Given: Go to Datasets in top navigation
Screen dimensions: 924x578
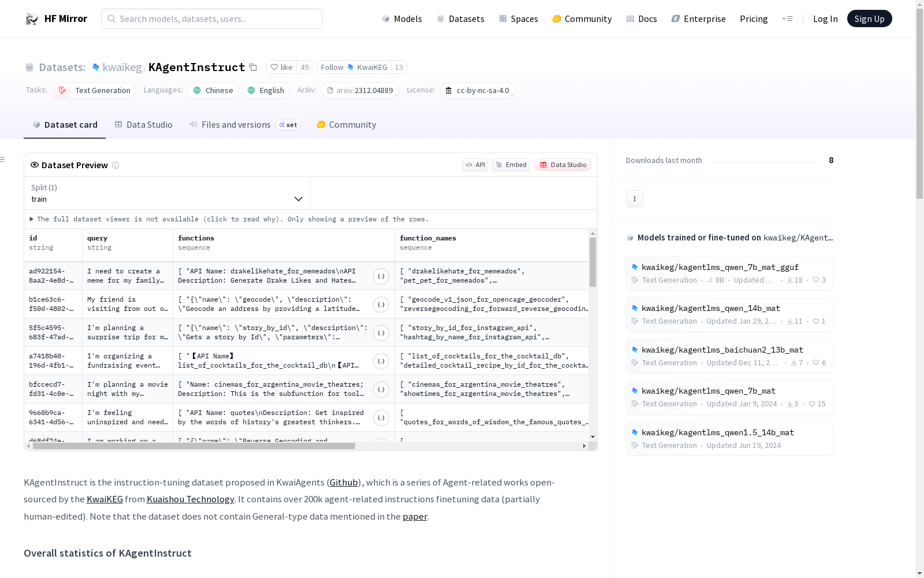Looking at the screenshot, I should click(460, 18).
